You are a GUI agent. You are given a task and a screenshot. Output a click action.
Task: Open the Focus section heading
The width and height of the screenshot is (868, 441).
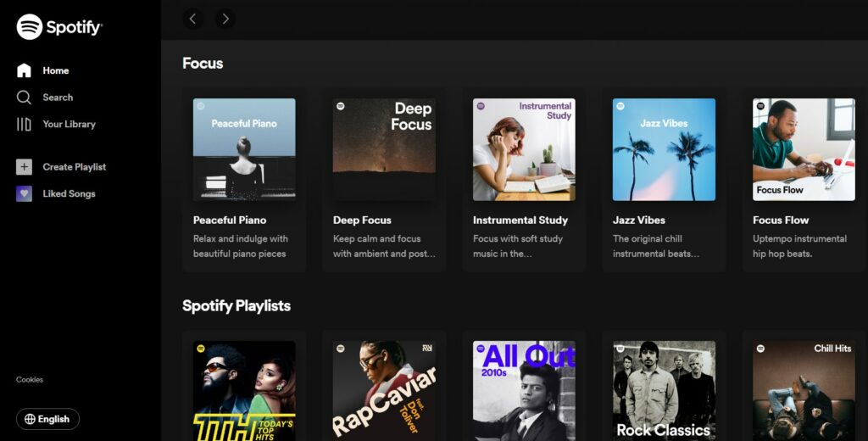[203, 63]
